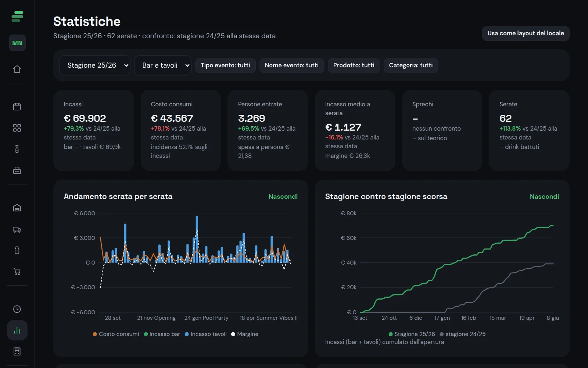Expand the Bar e tavoli dropdown
Image resolution: width=588 pixels, height=368 pixels.
pyautogui.click(x=163, y=65)
